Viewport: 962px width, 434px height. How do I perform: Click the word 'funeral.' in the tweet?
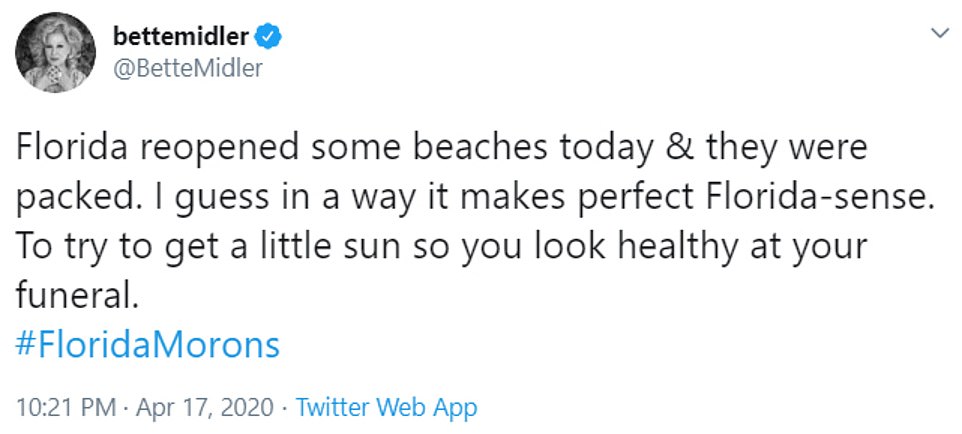click(75, 297)
